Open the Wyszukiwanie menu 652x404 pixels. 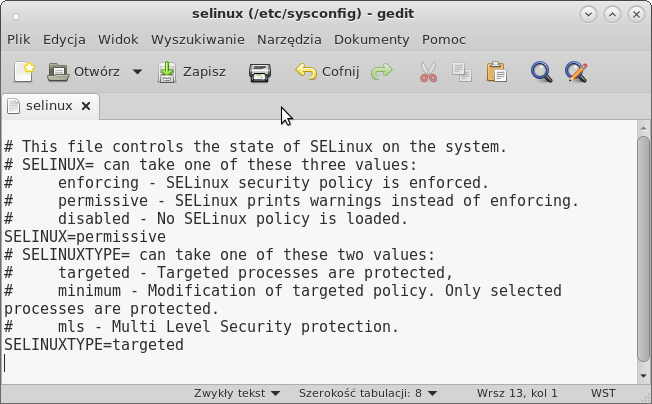tap(198, 39)
